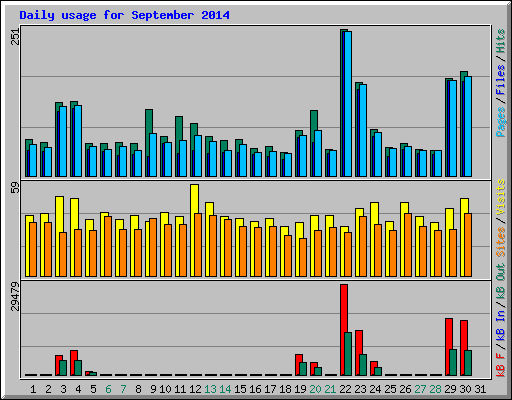Click the cyan pages bar for day 3
Screen dimensions: 512x400
coord(63,142)
